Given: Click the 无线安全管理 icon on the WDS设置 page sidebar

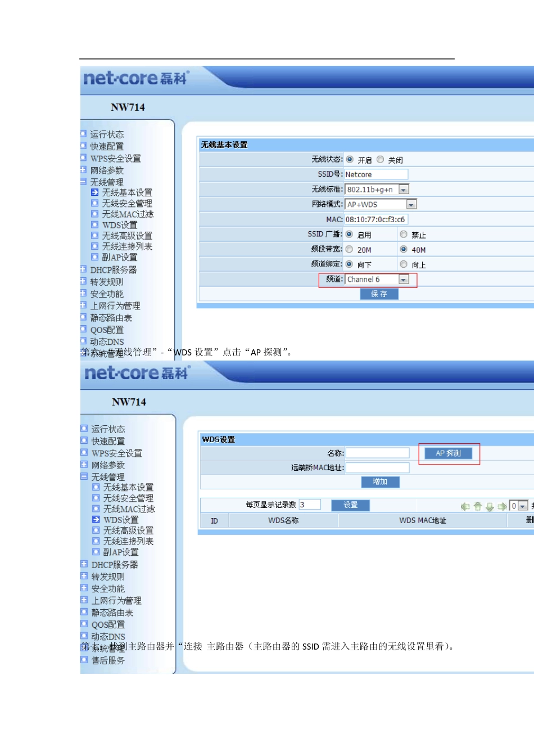Looking at the screenshot, I should (x=96, y=498).
